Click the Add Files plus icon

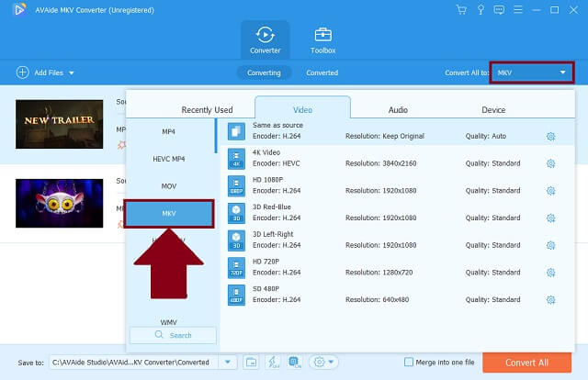(x=22, y=73)
